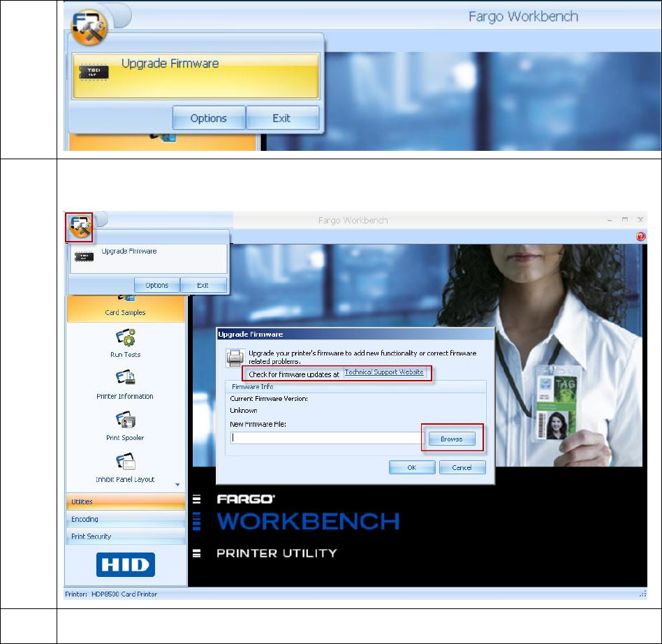Image resolution: width=662 pixels, height=644 pixels.
Task: Click the Fargo Workbench title text in the lower window
Action: click(353, 221)
